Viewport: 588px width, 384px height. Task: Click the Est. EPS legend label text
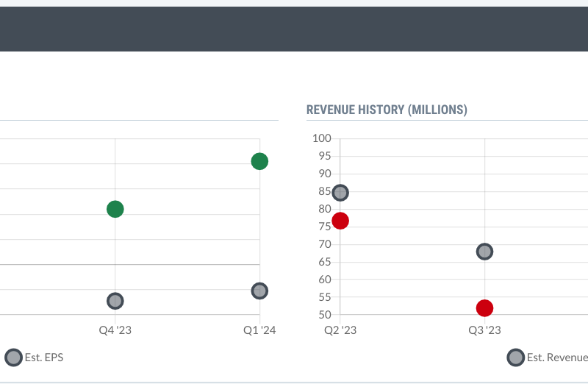point(44,358)
